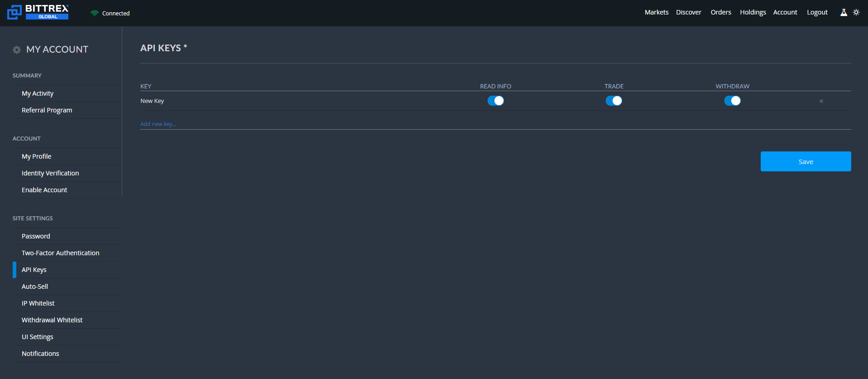Disable Trade permission for New Key

614,101
